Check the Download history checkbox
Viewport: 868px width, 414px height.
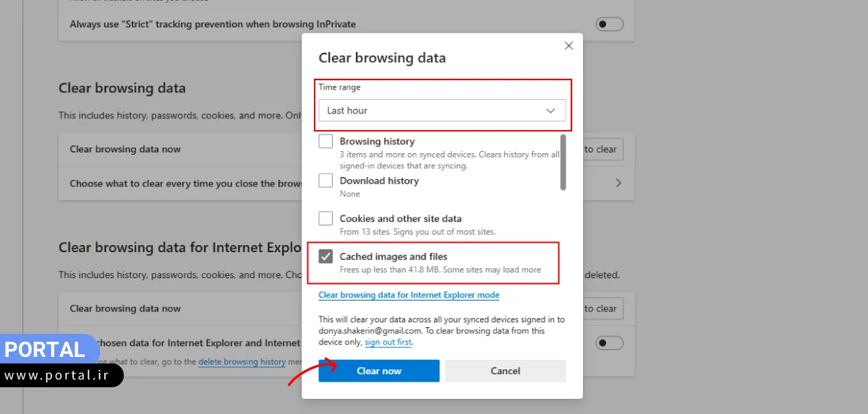325,181
